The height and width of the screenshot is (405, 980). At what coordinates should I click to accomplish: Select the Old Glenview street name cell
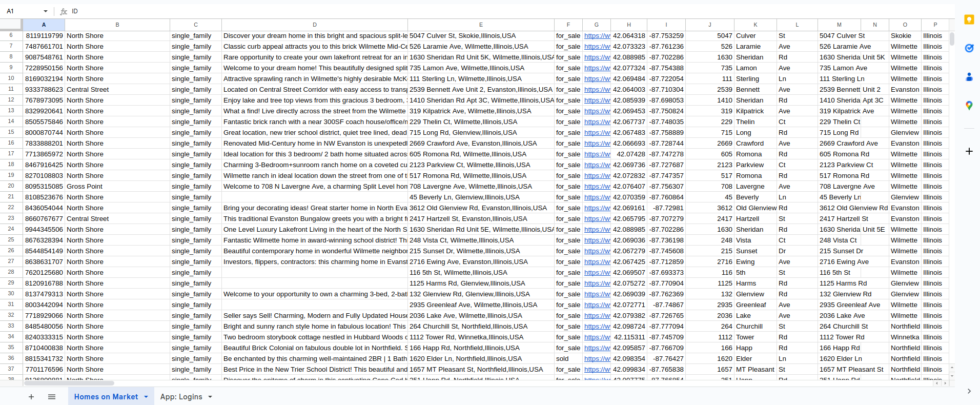756,208
